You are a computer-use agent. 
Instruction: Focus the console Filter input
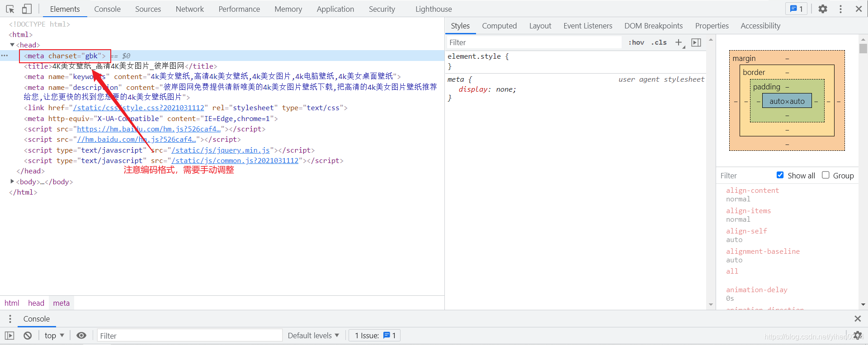[x=189, y=336]
